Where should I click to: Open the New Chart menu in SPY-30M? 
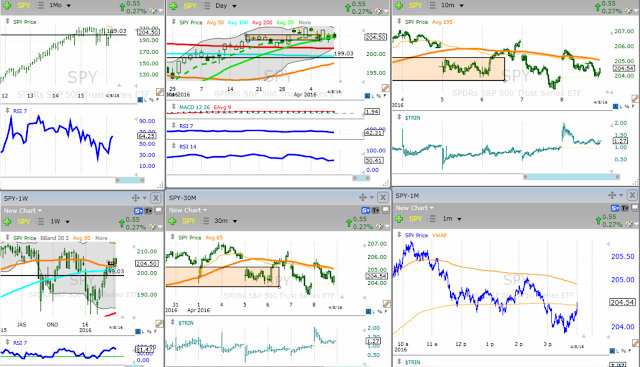pos(188,210)
